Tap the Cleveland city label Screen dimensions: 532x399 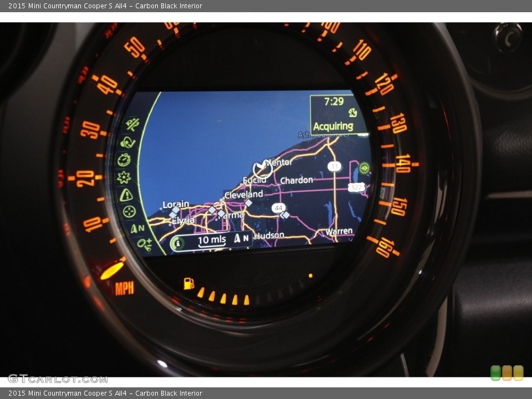tap(244, 195)
